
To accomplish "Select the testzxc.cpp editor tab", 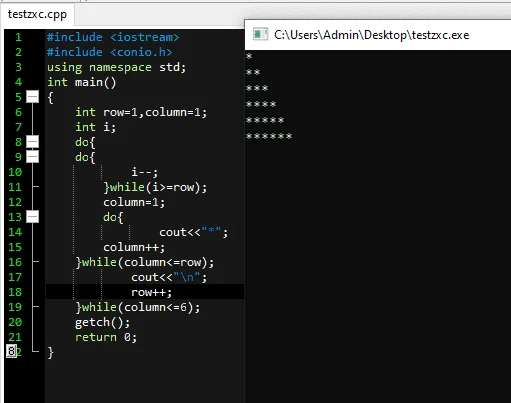I will (37, 14).
